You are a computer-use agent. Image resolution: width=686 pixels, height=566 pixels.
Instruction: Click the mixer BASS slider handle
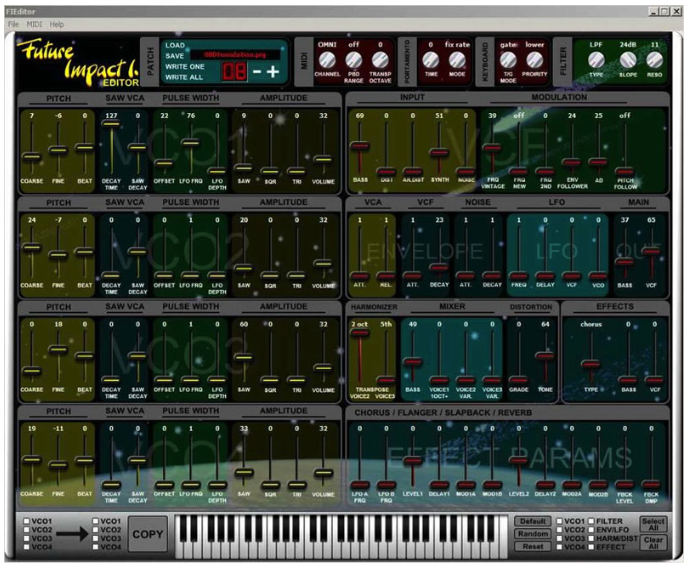pos(413,362)
